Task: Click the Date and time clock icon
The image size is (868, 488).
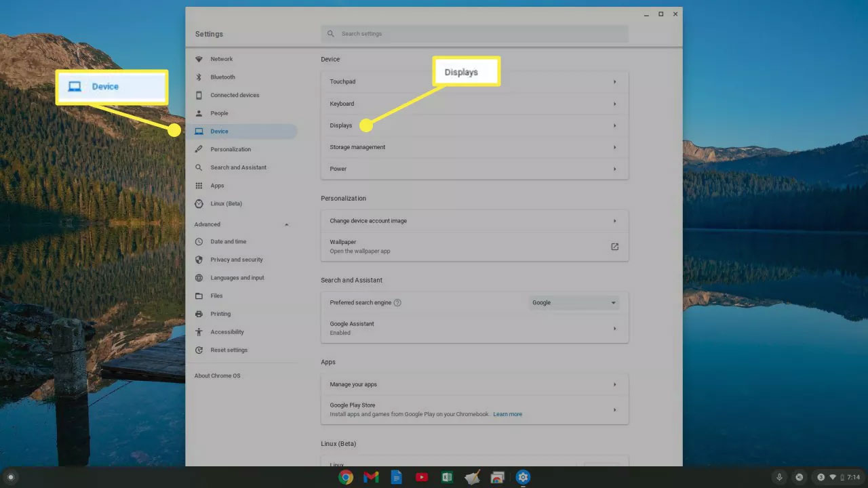Action: (199, 241)
